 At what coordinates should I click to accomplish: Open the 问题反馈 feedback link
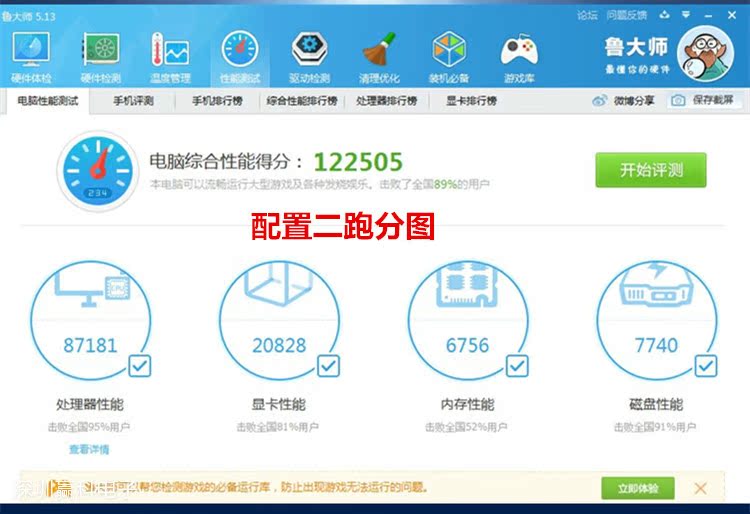[626, 16]
